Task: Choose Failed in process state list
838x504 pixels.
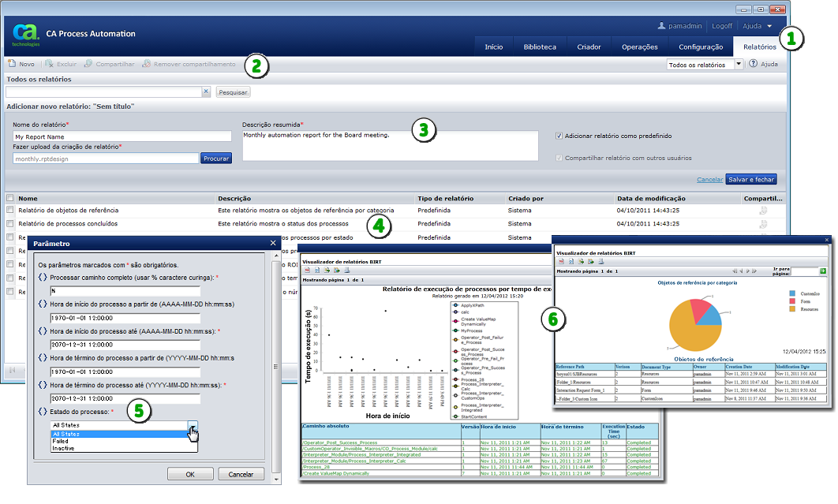Action: pos(61,442)
